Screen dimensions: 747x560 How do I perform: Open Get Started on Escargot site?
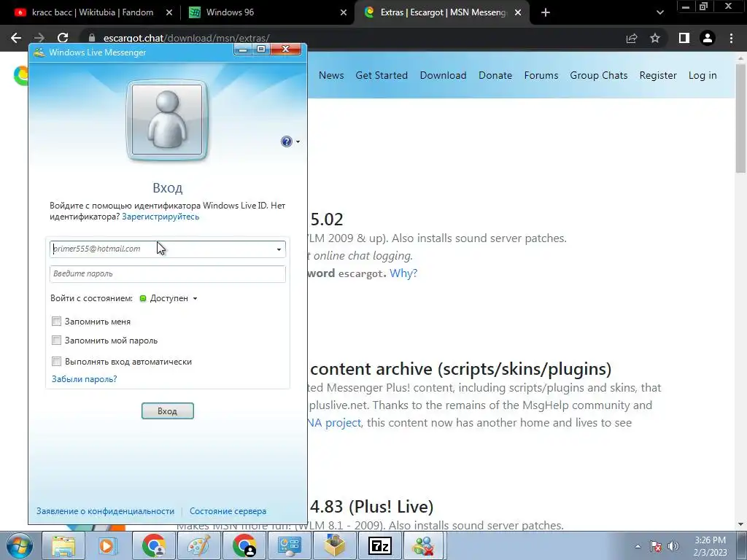[382, 75]
